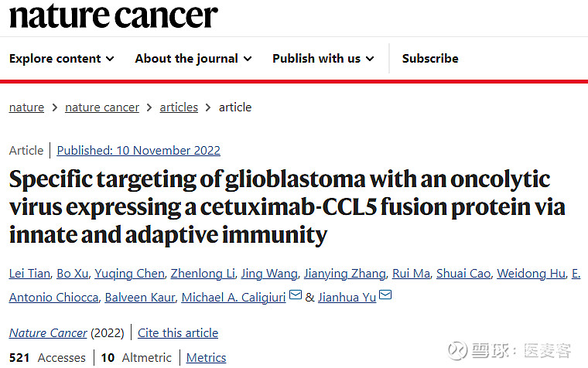This screenshot has width=588, height=368.
Task: Open the About the journal menu
Action: [193, 59]
